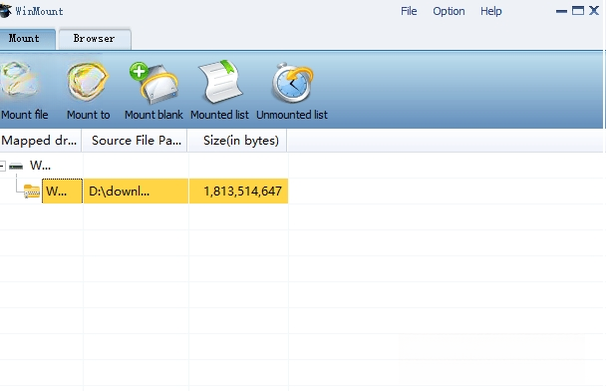Click the drive icon in the tree root row
Screen dimensions: 606x391
pos(16,167)
